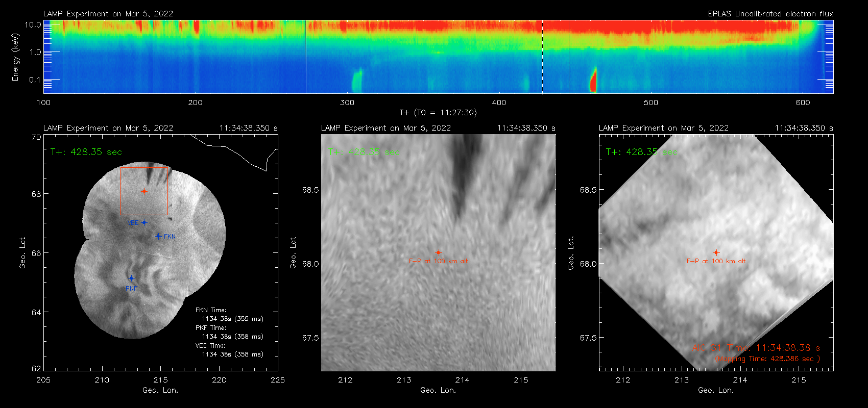
Task: Click the '1.0' energy tick label
Action: (35, 52)
